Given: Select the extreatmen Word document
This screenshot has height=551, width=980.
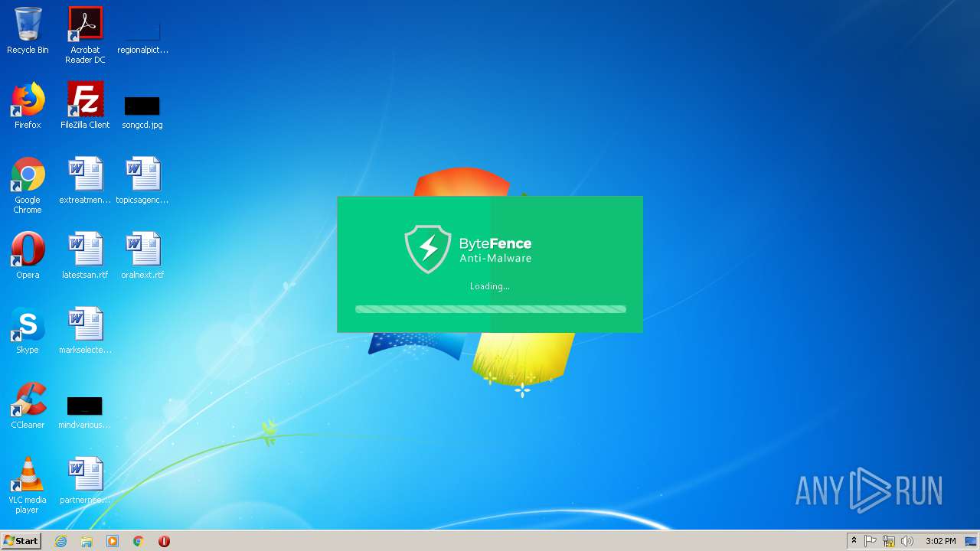Looking at the screenshot, I should pos(85,181).
